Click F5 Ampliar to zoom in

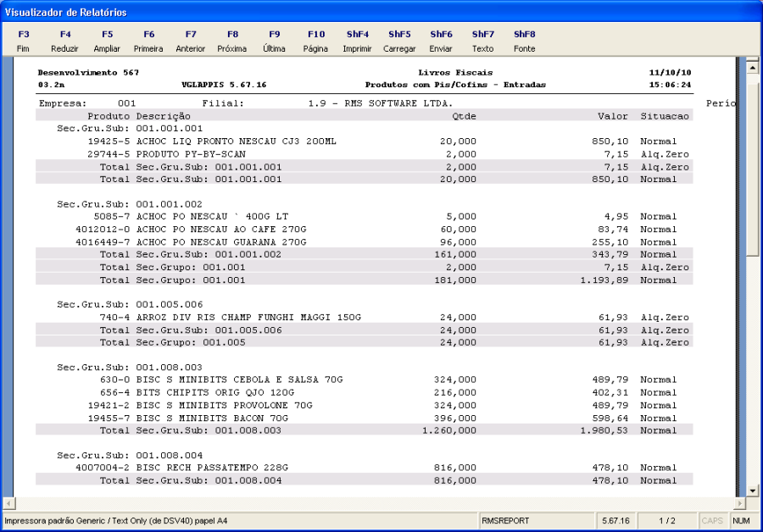107,42
